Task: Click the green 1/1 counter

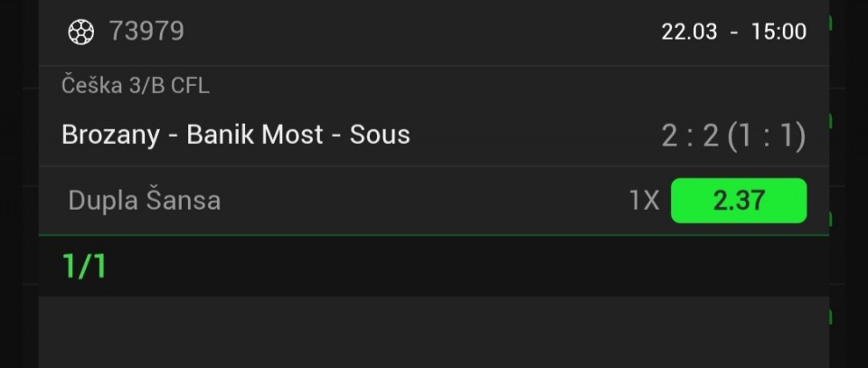Action: tap(84, 267)
